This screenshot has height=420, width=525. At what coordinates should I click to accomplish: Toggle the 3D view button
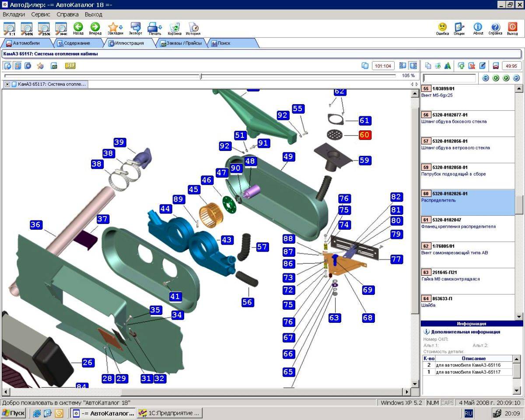pyautogui.click(x=70, y=66)
